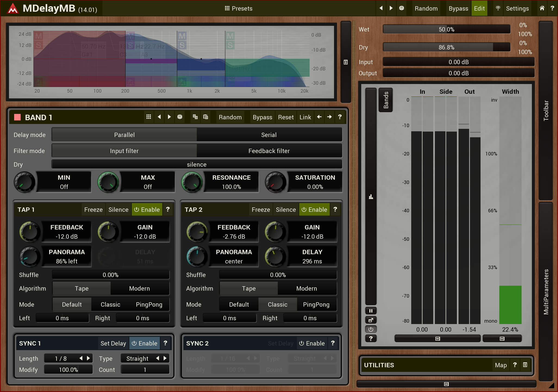Select next Band 1 preset arrow
Screen dimensions: 558x392
coord(169,117)
